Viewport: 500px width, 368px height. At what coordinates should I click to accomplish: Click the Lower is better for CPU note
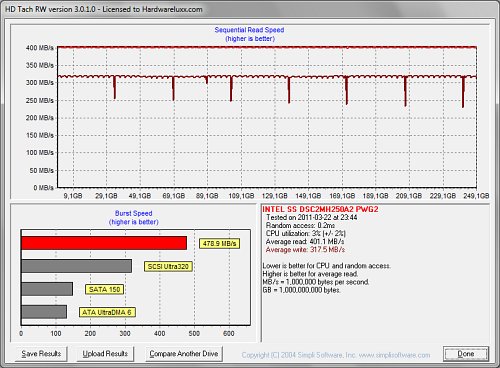coord(327,266)
